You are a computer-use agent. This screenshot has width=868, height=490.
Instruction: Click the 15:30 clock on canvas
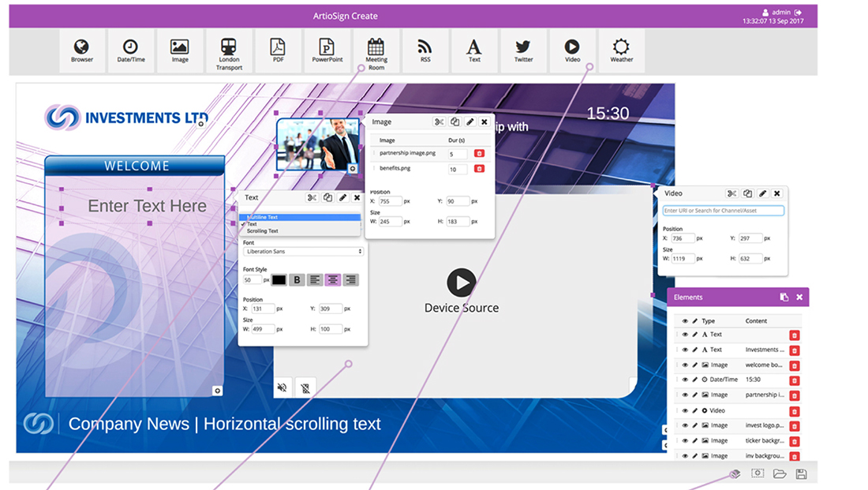608,114
